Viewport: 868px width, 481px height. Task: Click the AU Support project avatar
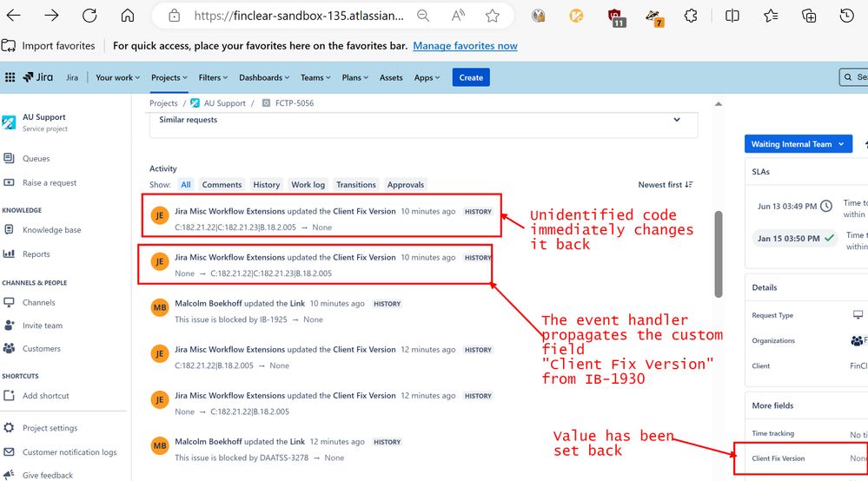tap(9, 122)
